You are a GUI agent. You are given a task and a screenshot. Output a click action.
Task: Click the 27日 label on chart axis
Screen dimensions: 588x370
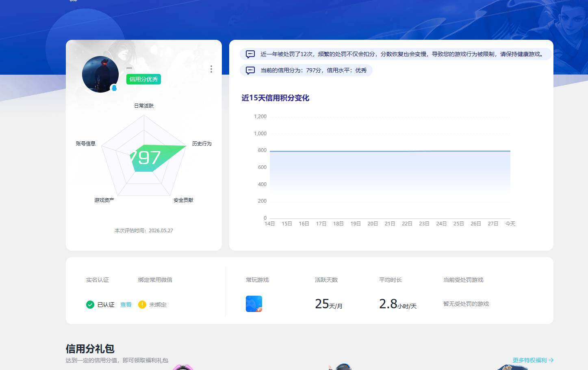click(493, 224)
